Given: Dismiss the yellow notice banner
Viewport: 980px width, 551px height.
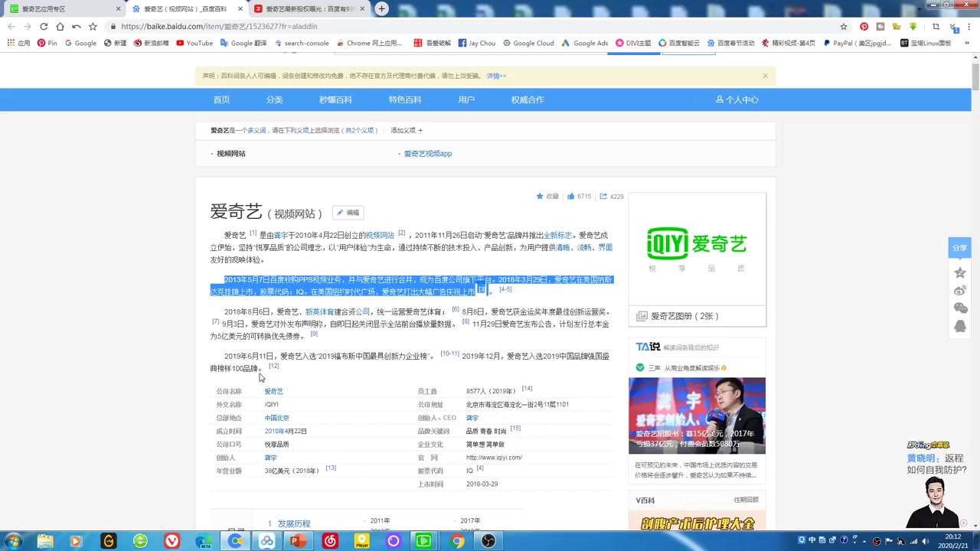Looking at the screenshot, I should [765, 76].
